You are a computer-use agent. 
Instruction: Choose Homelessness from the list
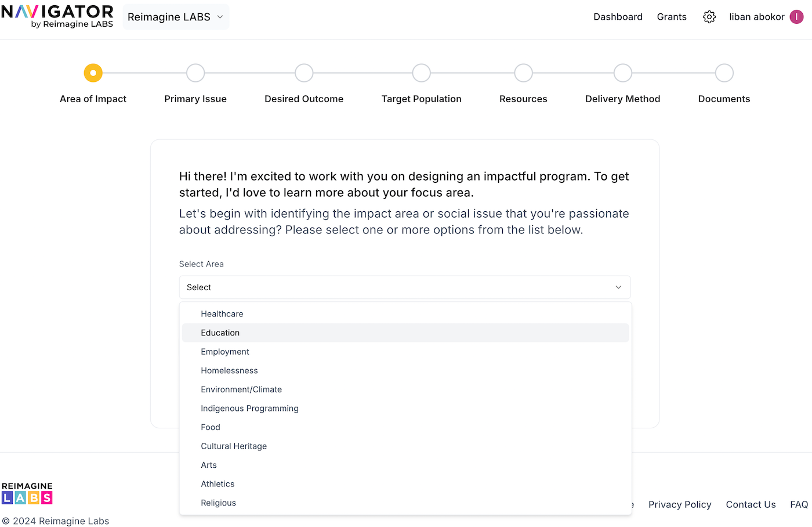click(x=405, y=371)
